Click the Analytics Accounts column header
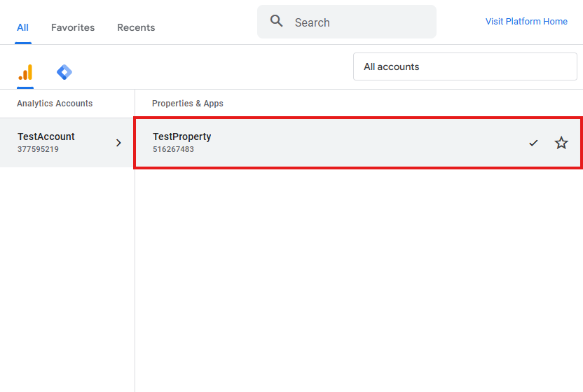The height and width of the screenshot is (392, 583). (55, 104)
